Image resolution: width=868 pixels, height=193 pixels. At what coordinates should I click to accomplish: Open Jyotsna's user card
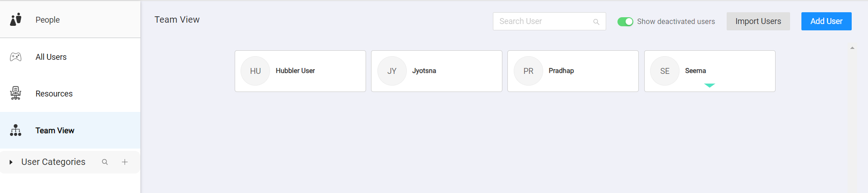pos(436,71)
